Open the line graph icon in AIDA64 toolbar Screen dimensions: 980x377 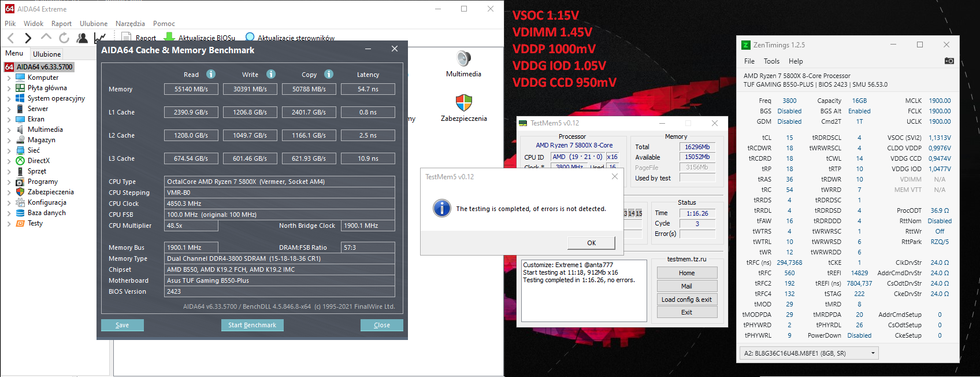(x=100, y=38)
